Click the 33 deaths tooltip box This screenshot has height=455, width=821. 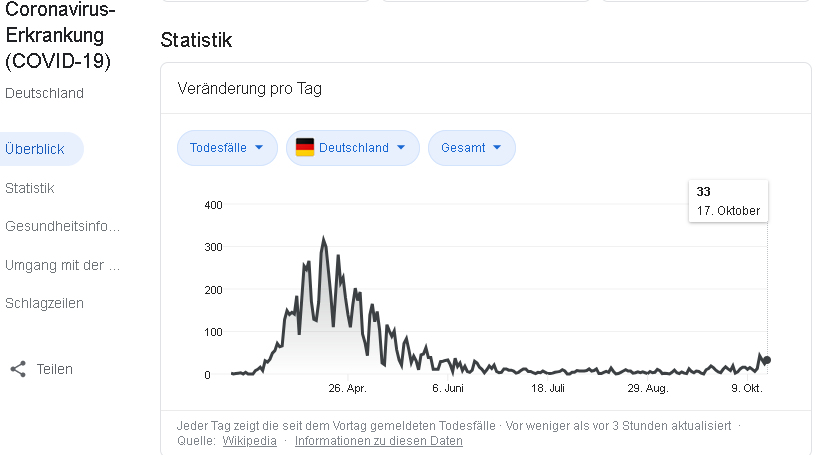point(728,201)
